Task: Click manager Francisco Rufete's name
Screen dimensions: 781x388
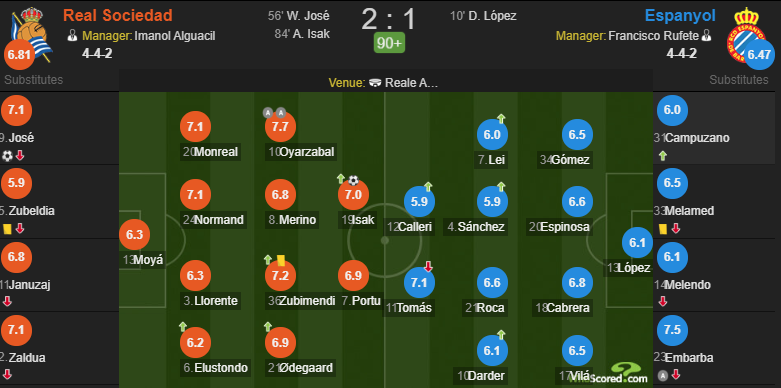Action: click(653, 36)
